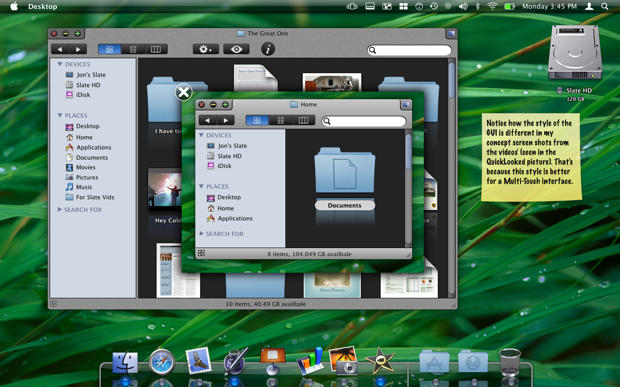Viewport: 620px width, 387px height.
Task: Click the Get Info button
Action: pyautogui.click(x=268, y=49)
